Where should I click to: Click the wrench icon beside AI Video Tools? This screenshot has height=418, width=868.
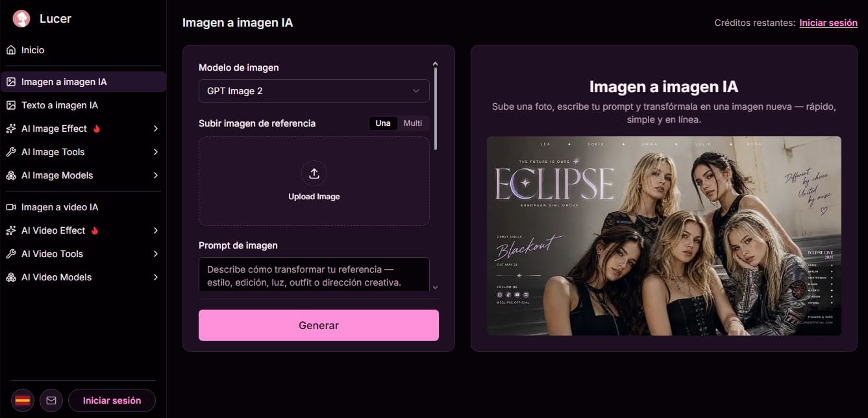(11, 254)
